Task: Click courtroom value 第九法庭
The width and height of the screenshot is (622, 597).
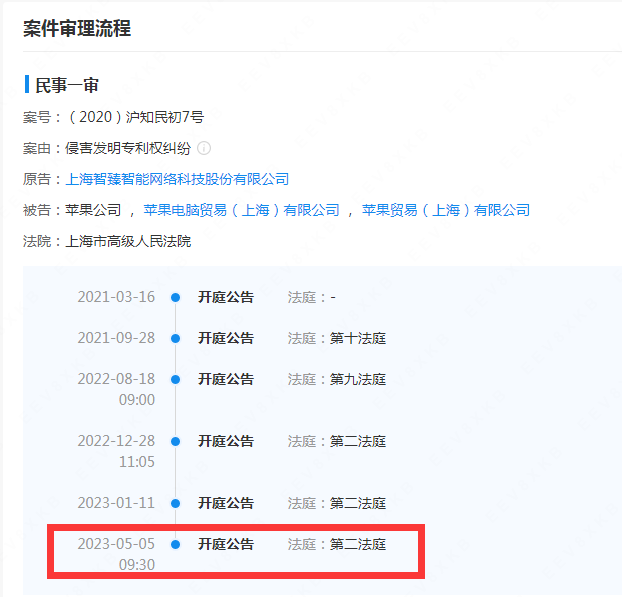Action: pyautogui.click(x=358, y=379)
